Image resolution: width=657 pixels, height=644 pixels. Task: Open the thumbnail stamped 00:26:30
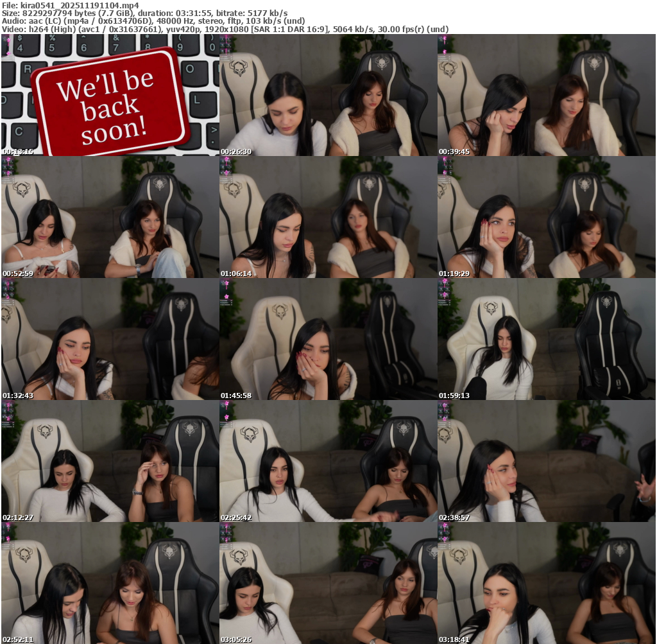pyautogui.click(x=328, y=95)
